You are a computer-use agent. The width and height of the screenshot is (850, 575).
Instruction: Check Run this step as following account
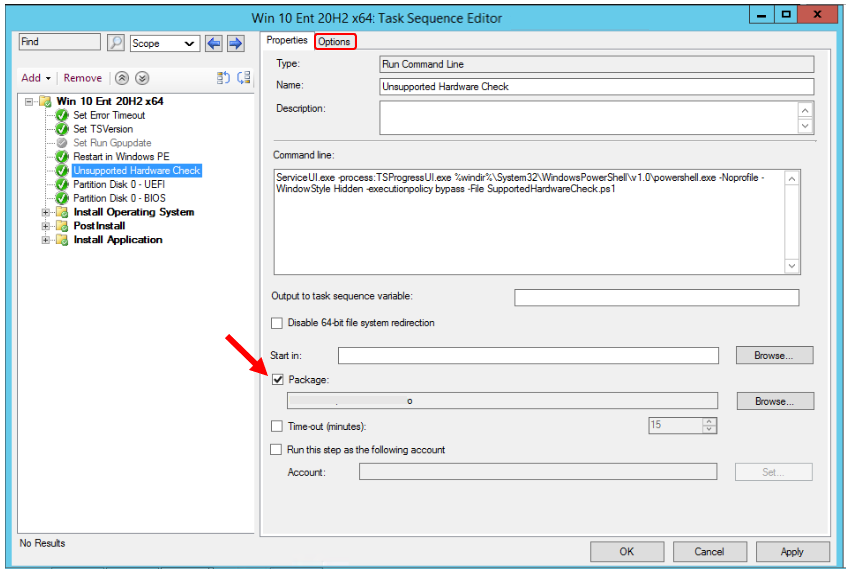pyautogui.click(x=276, y=450)
